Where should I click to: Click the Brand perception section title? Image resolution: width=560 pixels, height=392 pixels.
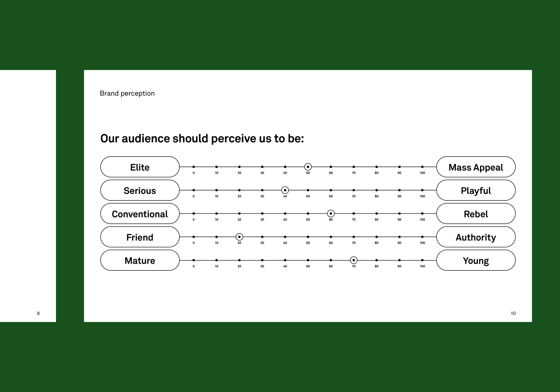127,93
